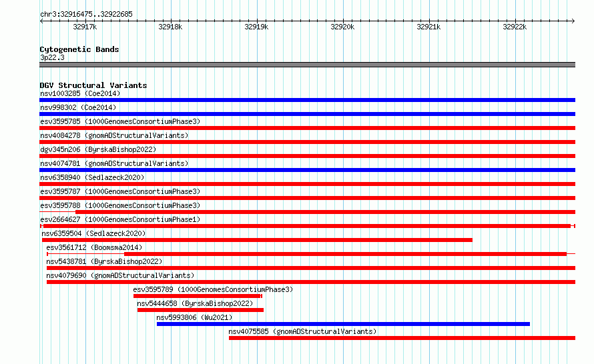594x364 pixels.
Task: Click the nsv4084278 (gnomADStructuralVariants) label
Action: click(114, 135)
